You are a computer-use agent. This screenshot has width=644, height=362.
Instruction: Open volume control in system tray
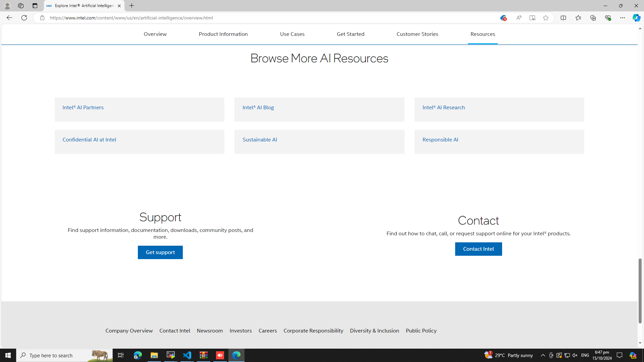tap(575, 355)
